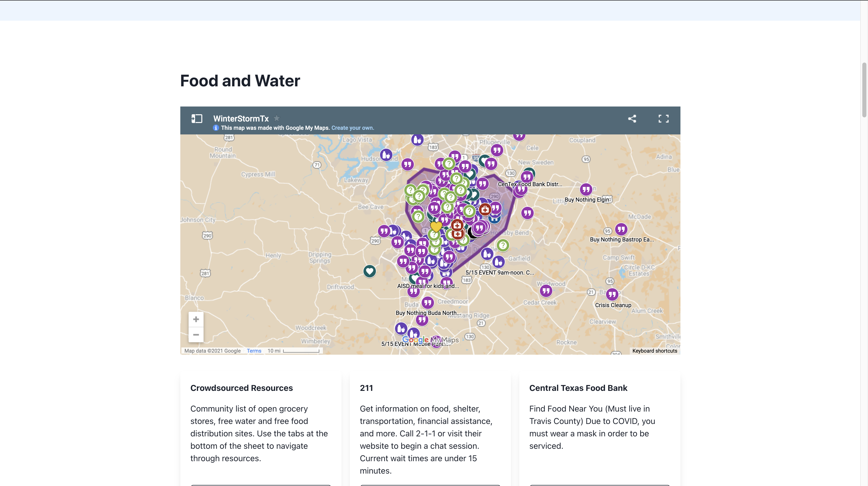Click the teal heart marker near Driftwood

(370, 271)
